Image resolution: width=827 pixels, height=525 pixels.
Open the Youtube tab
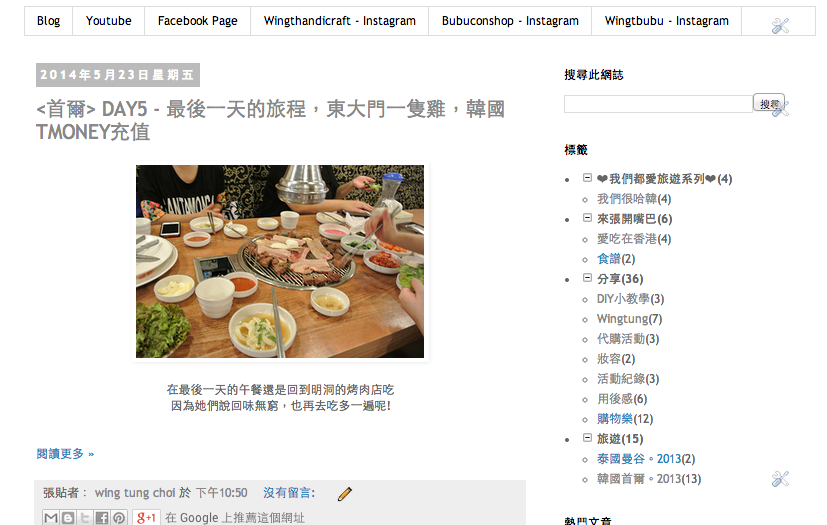tap(109, 21)
